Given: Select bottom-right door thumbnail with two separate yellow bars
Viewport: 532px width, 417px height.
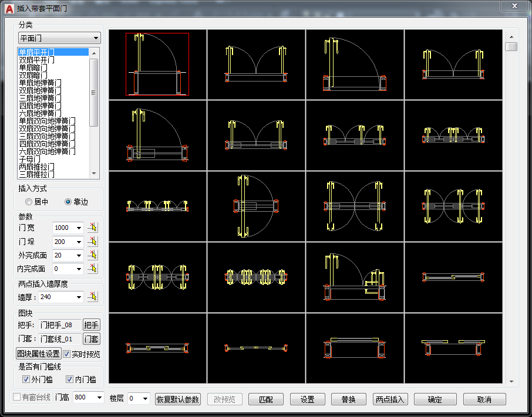Looking at the screenshot, I should (x=453, y=348).
